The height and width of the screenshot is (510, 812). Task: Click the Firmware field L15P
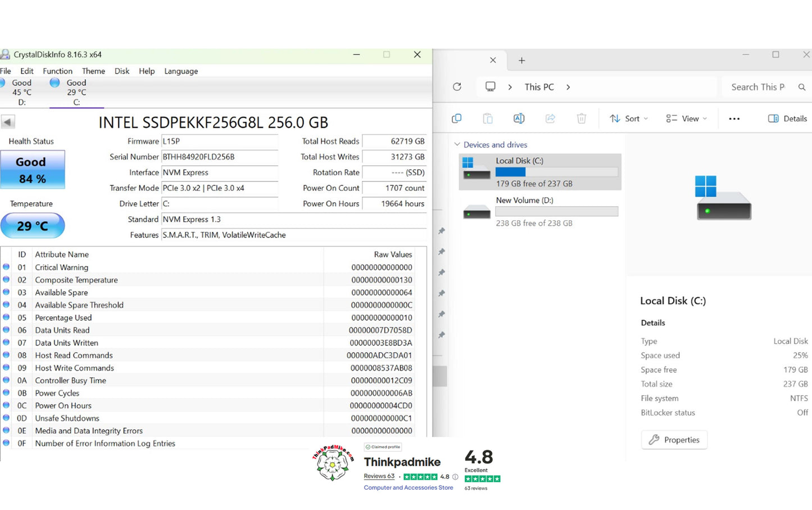coord(220,141)
